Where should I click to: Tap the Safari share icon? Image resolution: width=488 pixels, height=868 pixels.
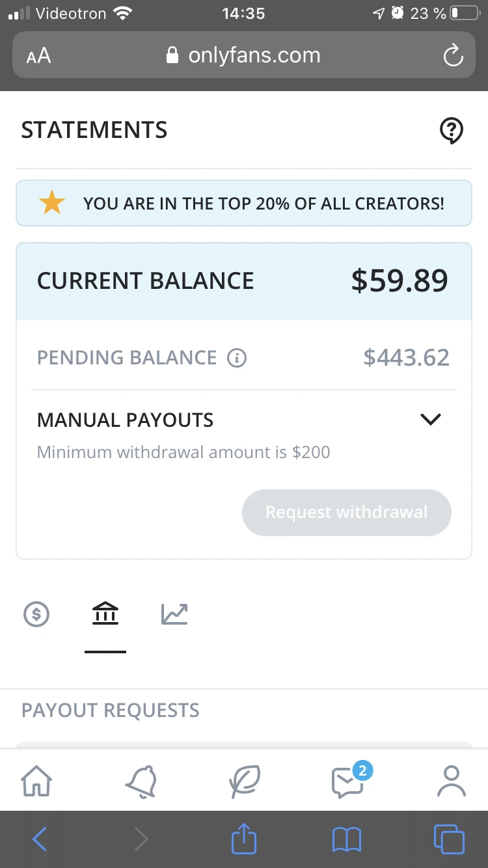(244, 839)
